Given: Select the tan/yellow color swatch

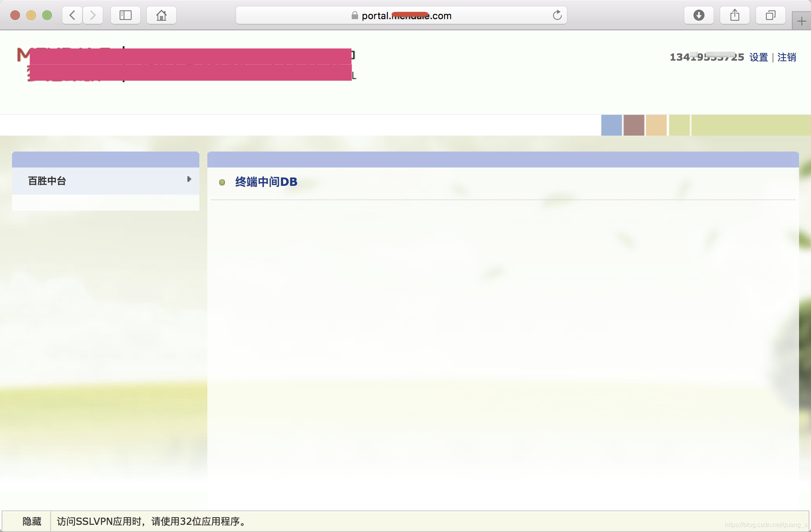Looking at the screenshot, I should [657, 125].
